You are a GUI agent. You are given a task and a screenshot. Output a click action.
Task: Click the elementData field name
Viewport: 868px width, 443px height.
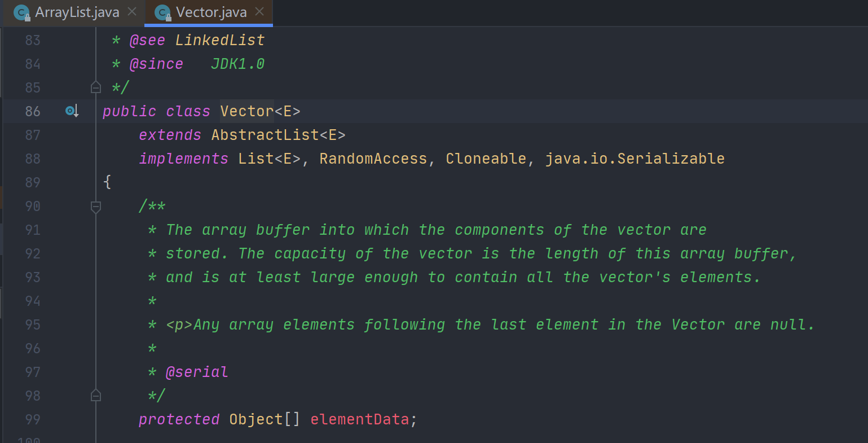(x=360, y=419)
